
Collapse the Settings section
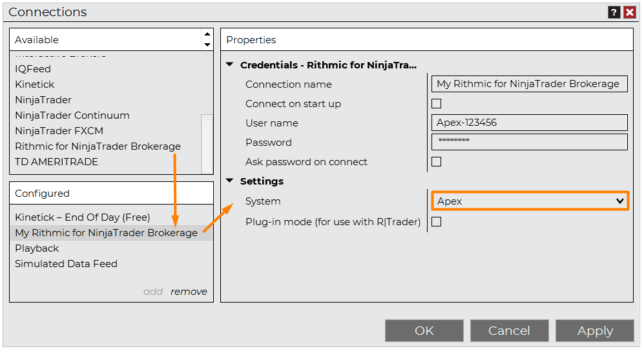pos(229,181)
